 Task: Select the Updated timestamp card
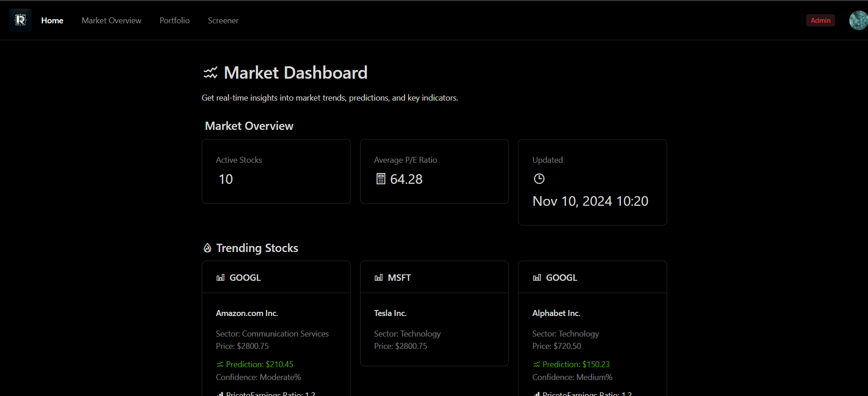point(593,182)
